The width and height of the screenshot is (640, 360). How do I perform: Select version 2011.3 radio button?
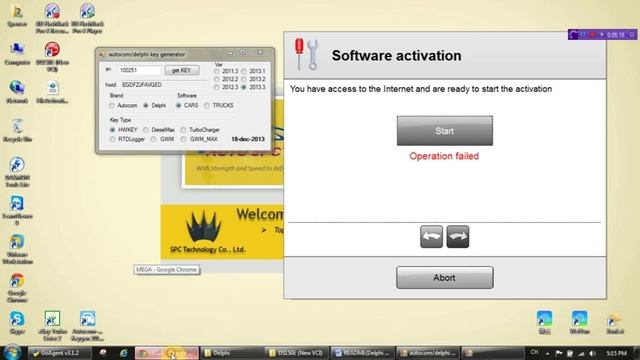point(217,71)
